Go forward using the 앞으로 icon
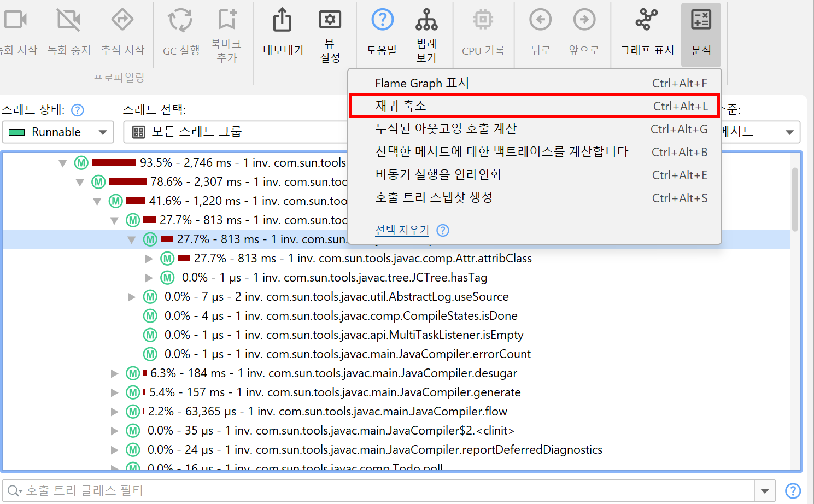 tap(584, 20)
